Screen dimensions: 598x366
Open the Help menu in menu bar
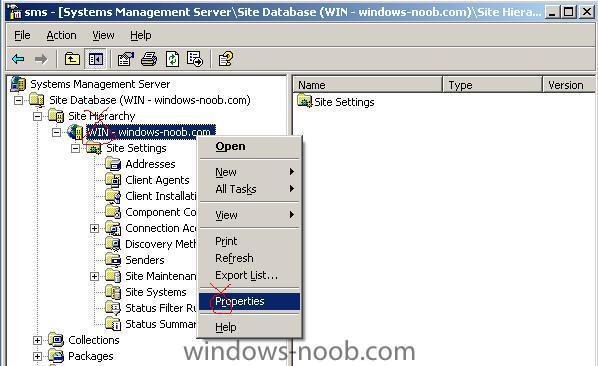pos(141,35)
